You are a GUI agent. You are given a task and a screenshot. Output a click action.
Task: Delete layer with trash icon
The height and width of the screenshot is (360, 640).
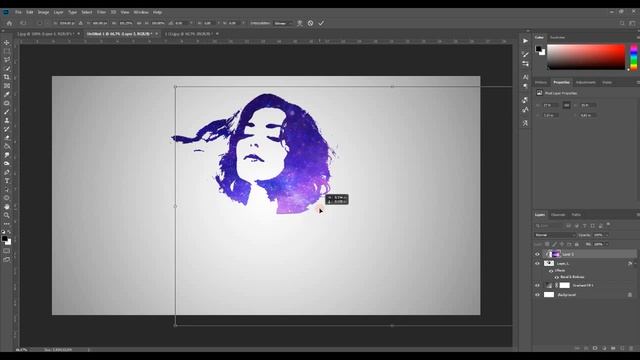[x=631, y=348]
